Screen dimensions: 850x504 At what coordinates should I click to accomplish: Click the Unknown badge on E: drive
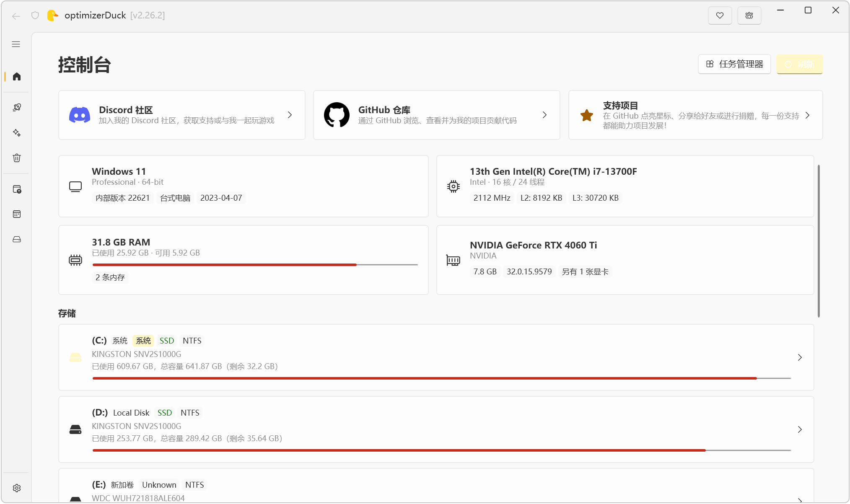[159, 485]
